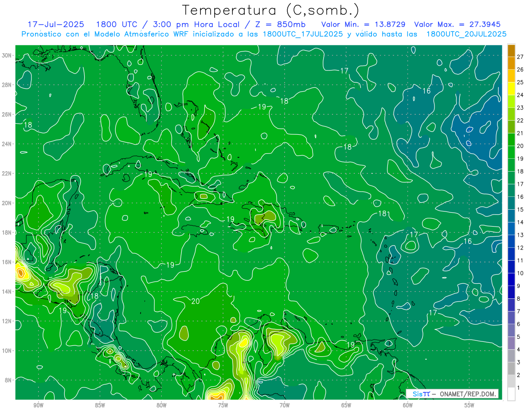Click the 22N latitude axis label
This screenshot has width=532, height=411.
8,173
